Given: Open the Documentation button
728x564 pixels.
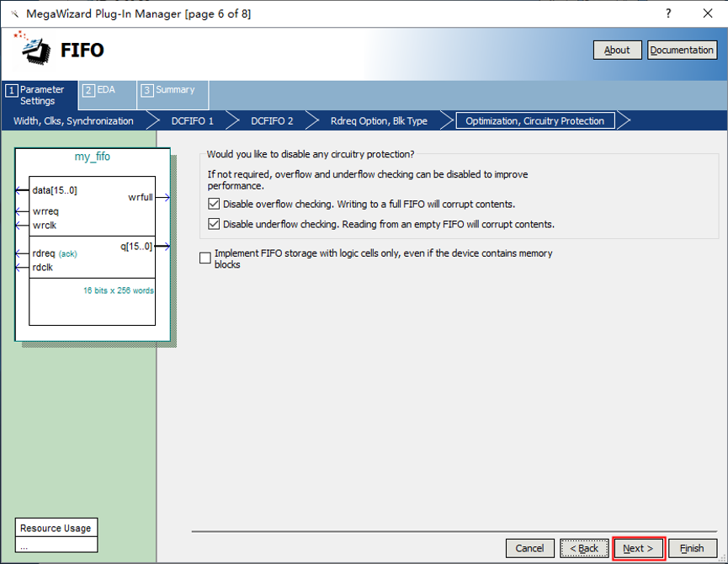Looking at the screenshot, I should pos(681,51).
